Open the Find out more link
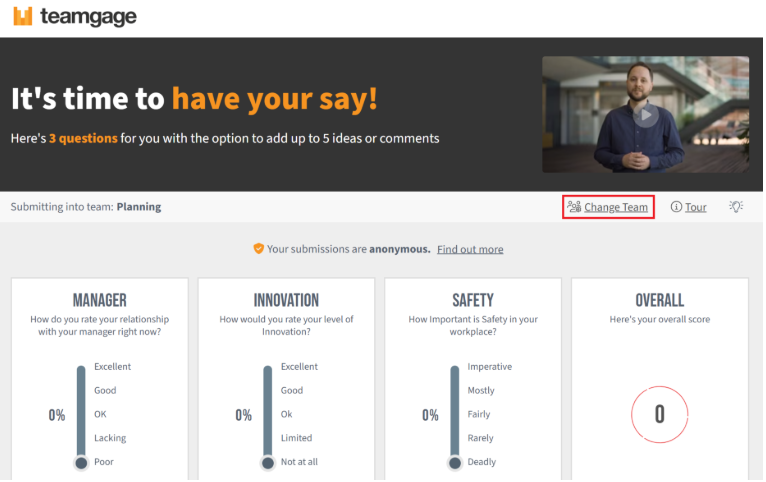The height and width of the screenshot is (482, 766). tap(470, 249)
